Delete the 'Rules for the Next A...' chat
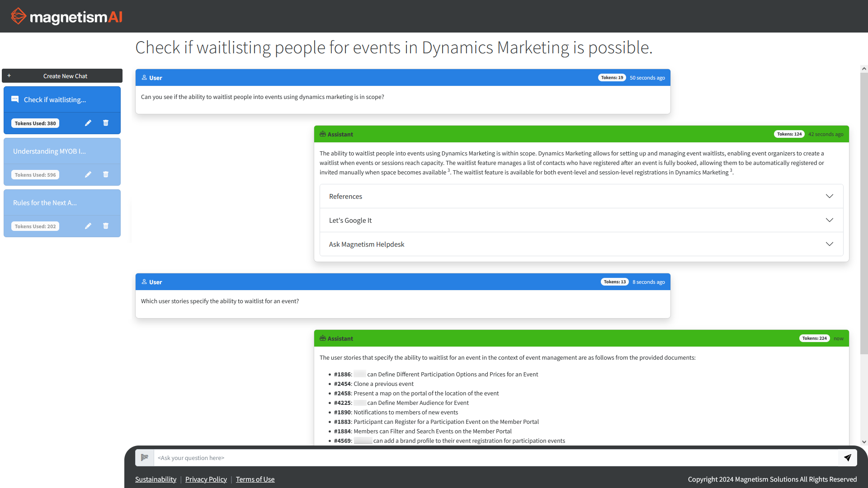 click(106, 226)
